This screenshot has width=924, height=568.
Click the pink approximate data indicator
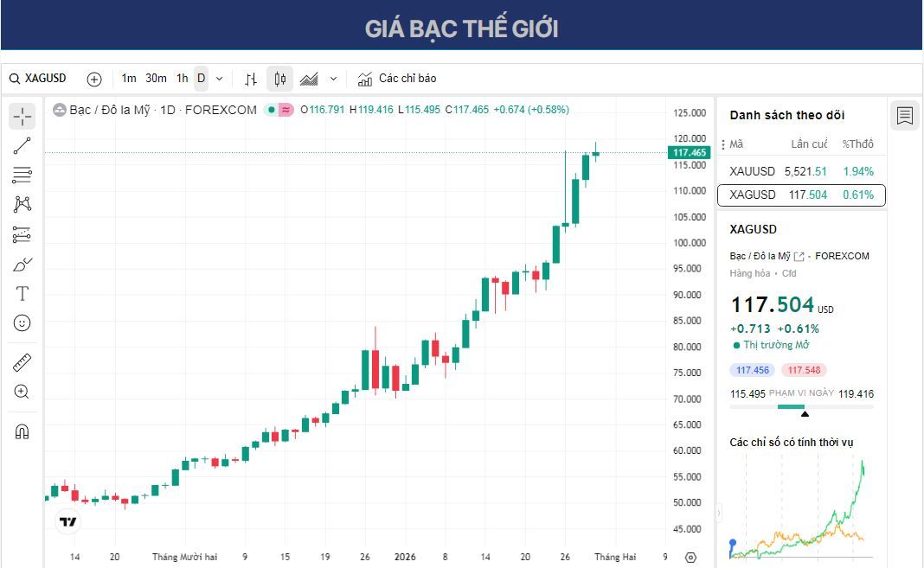286,110
